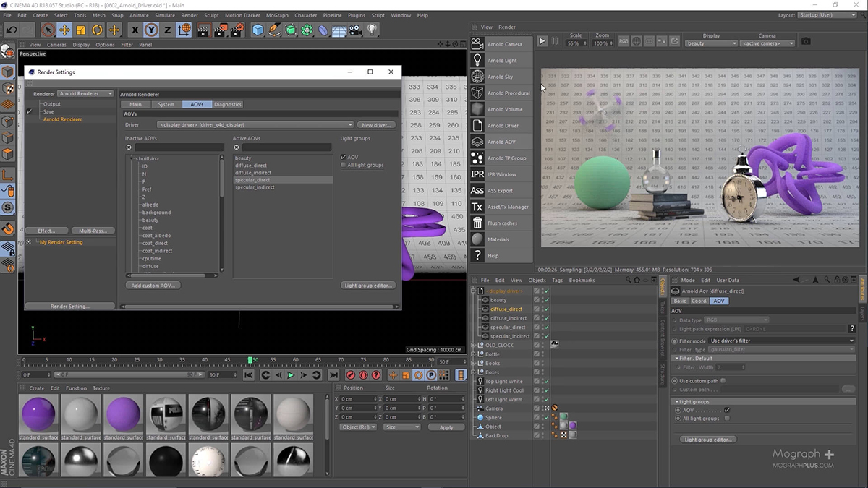This screenshot has width=868, height=488.
Task: Open the Plugins menu
Action: [356, 15]
